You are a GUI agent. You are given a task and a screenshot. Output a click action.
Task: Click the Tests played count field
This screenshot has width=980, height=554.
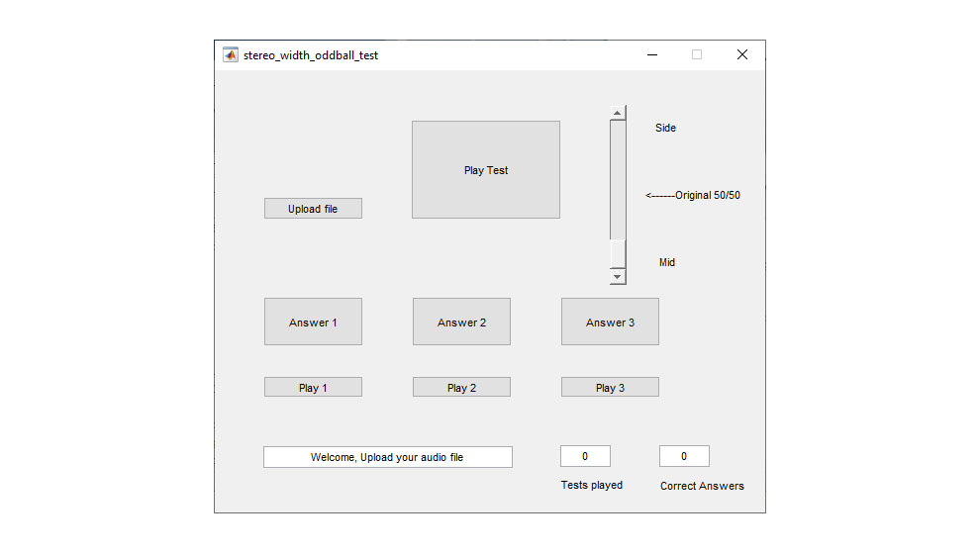coord(585,457)
